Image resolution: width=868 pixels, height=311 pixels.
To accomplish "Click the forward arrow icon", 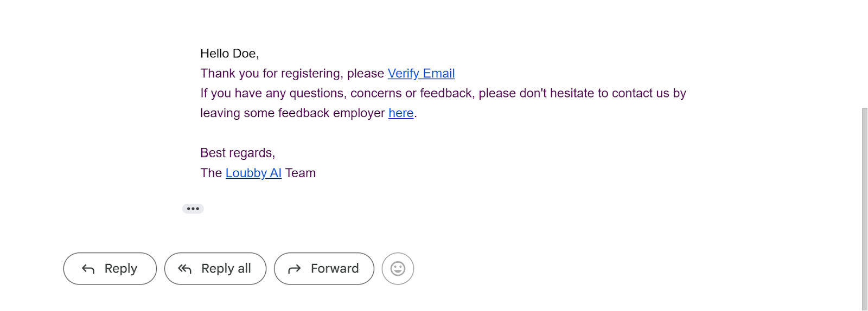I will click(295, 269).
